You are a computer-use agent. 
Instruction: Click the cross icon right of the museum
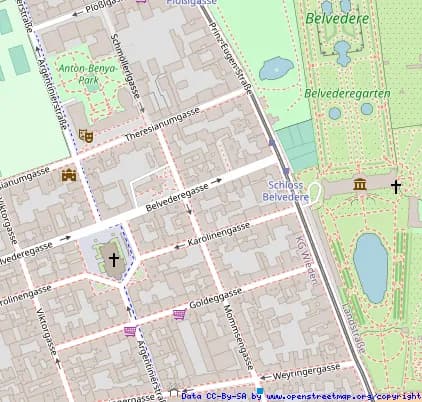click(x=396, y=187)
